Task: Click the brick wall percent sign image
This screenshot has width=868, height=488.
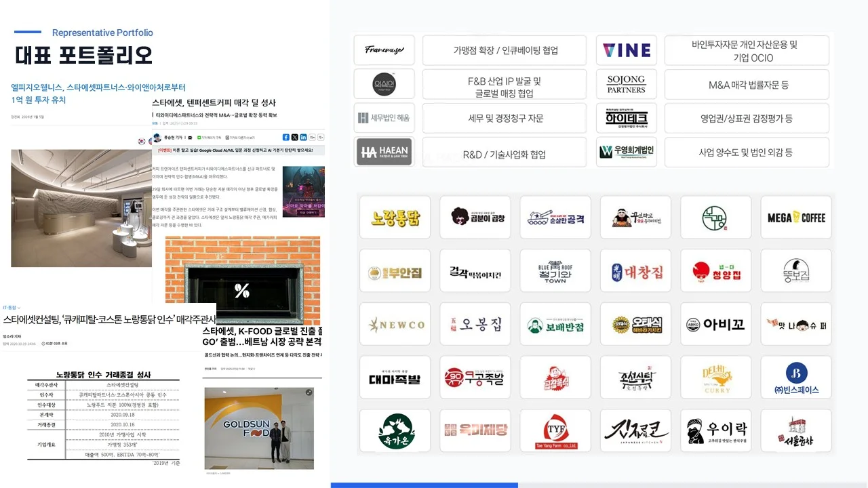Action: tap(243, 280)
